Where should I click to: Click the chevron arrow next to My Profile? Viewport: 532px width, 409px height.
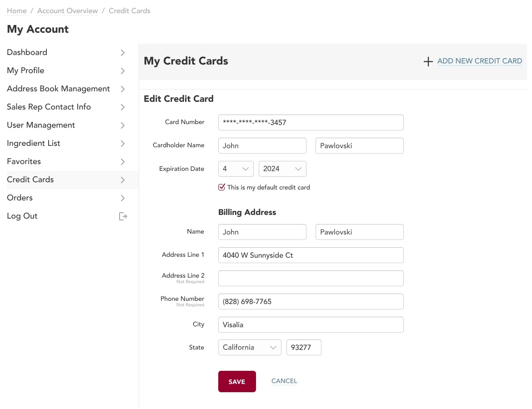click(x=123, y=71)
